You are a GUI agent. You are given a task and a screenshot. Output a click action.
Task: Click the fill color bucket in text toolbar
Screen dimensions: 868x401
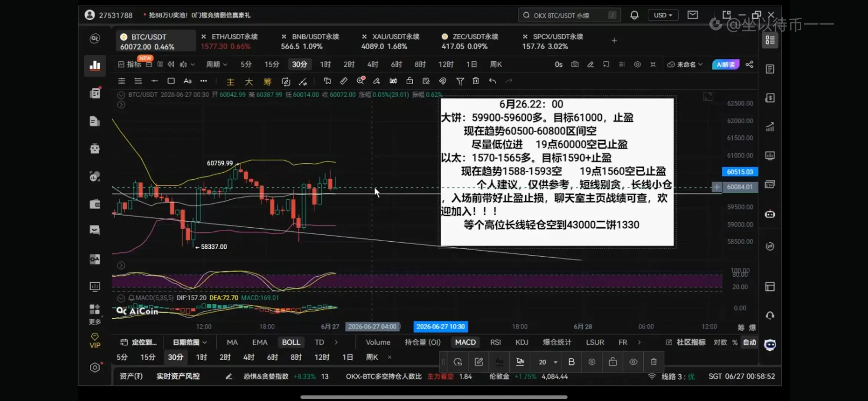(x=520, y=362)
